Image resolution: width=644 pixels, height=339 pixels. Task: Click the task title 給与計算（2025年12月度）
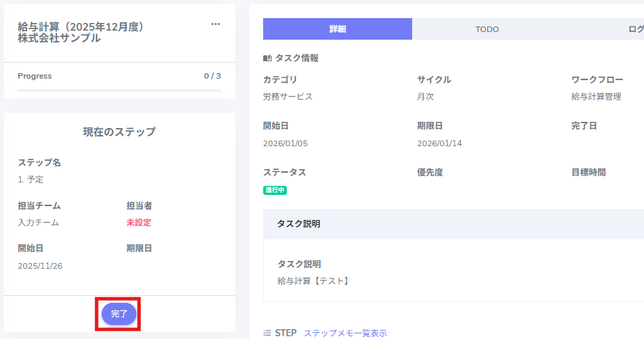[x=81, y=26]
